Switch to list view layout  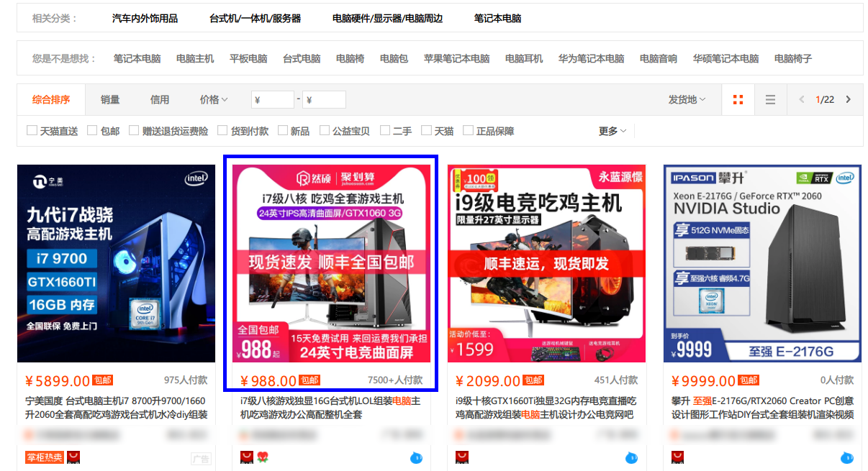pos(770,100)
